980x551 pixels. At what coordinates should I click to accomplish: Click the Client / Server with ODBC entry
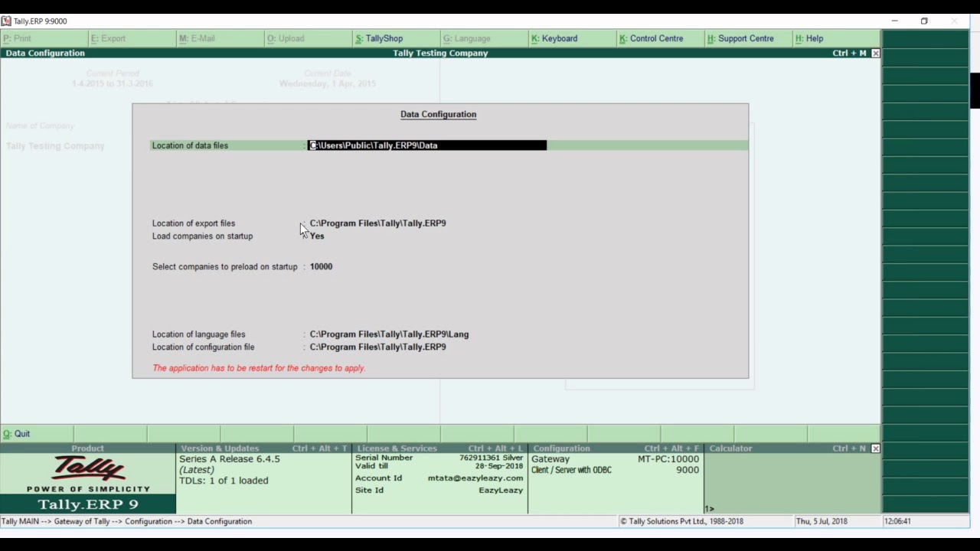(615, 470)
